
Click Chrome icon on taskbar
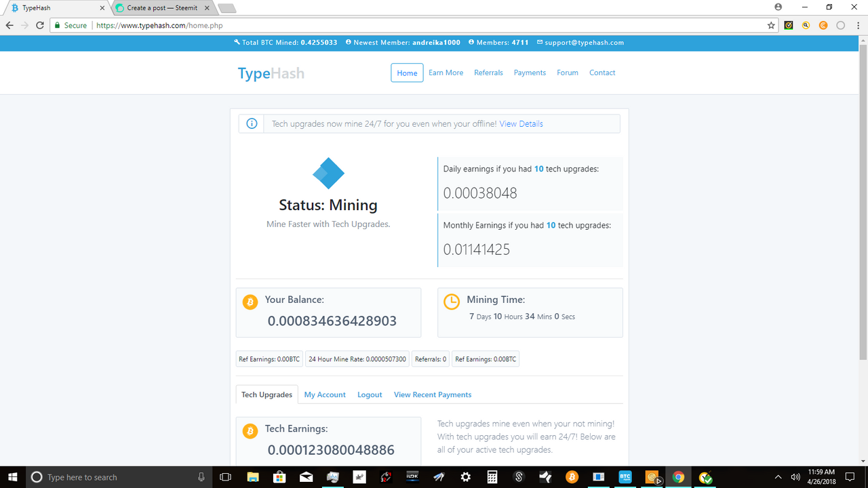[x=678, y=477]
